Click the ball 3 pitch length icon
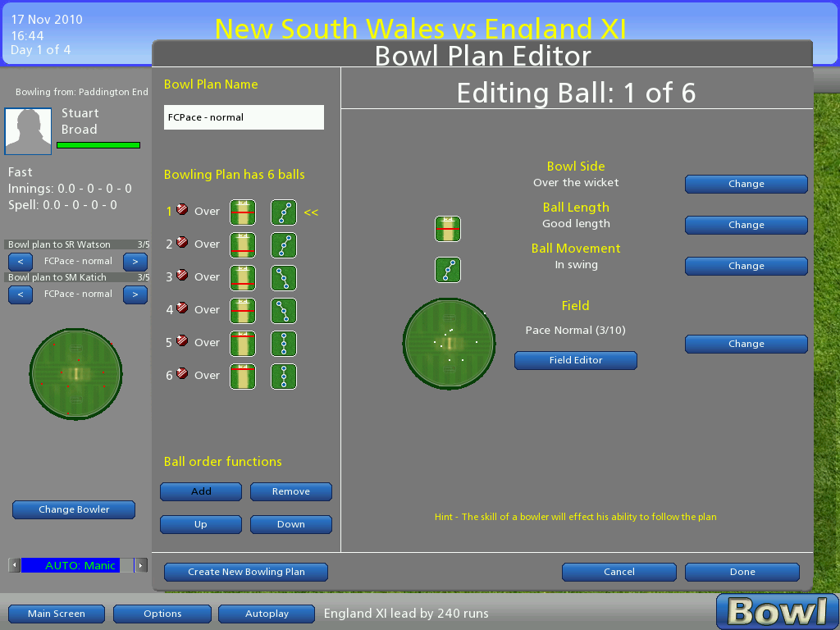Image resolution: width=840 pixels, height=630 pixels. click(x=243, y=278)
